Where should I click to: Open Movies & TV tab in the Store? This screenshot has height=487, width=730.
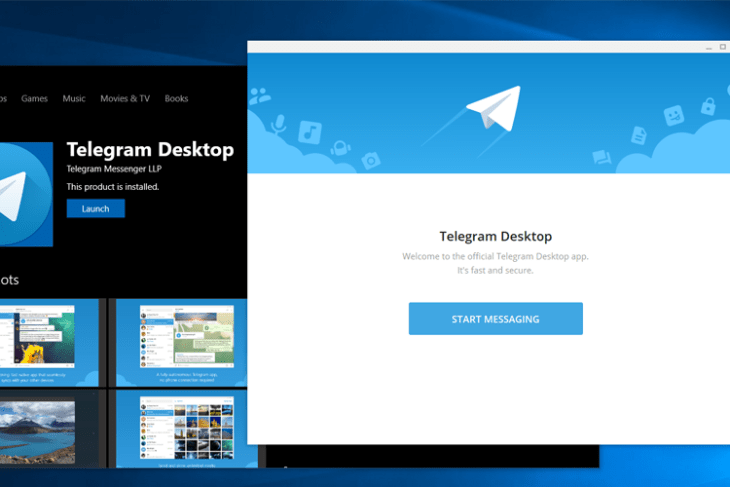click(125, 98)
